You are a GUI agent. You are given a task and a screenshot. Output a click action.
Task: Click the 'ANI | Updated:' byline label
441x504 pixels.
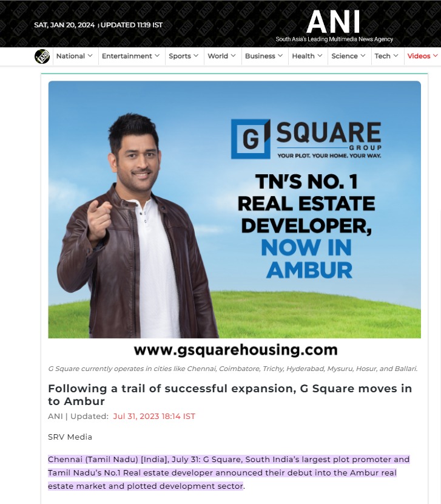[x=78, y=416]
